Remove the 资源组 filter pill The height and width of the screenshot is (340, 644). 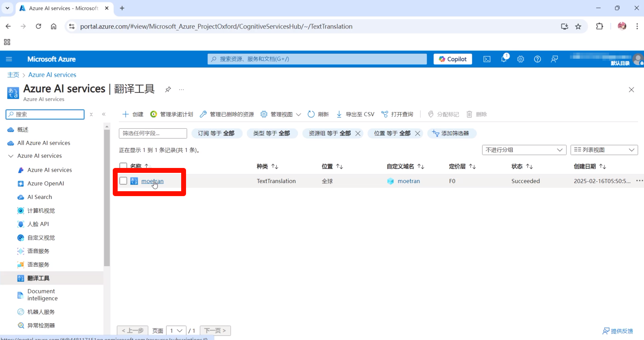pyautogui.click(x=358, y=133)
